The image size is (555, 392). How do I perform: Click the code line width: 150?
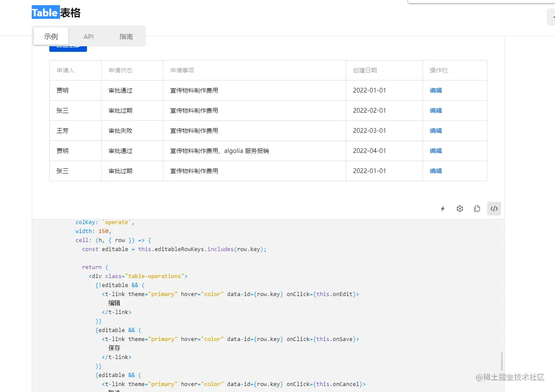[x=93, y=231]
